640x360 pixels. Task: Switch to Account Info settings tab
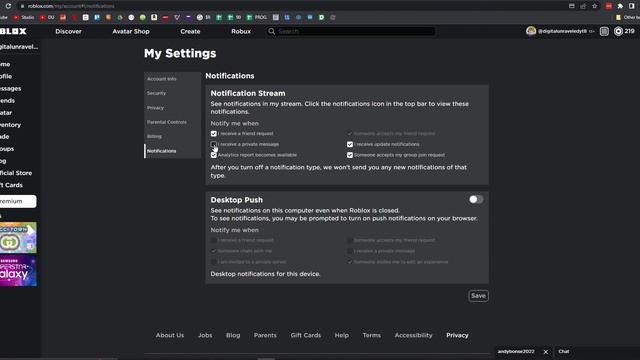pyautogui.click(x=173, y=79)
